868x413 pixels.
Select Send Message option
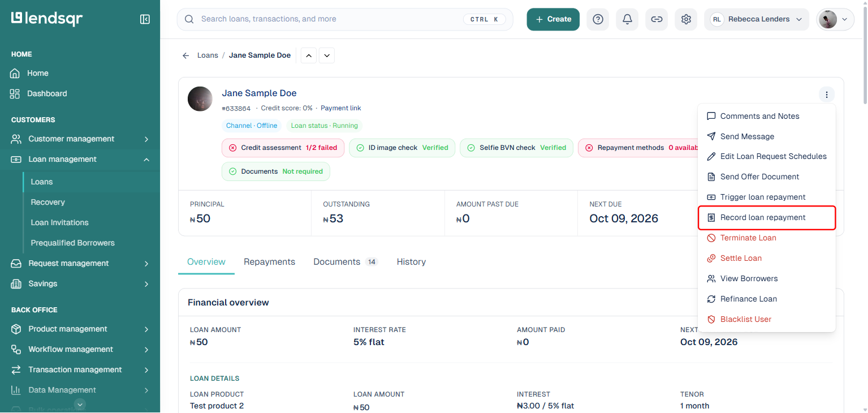tap(767, 136)
